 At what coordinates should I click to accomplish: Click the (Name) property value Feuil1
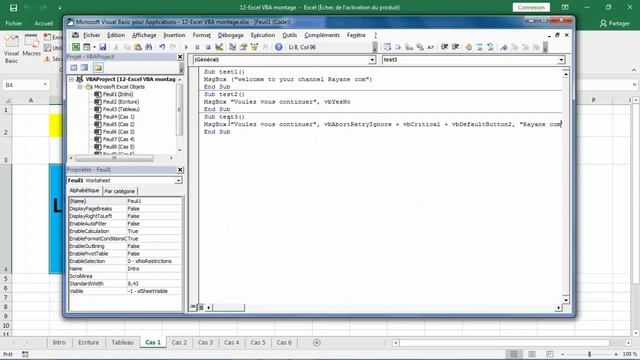(x=154, y=201)
